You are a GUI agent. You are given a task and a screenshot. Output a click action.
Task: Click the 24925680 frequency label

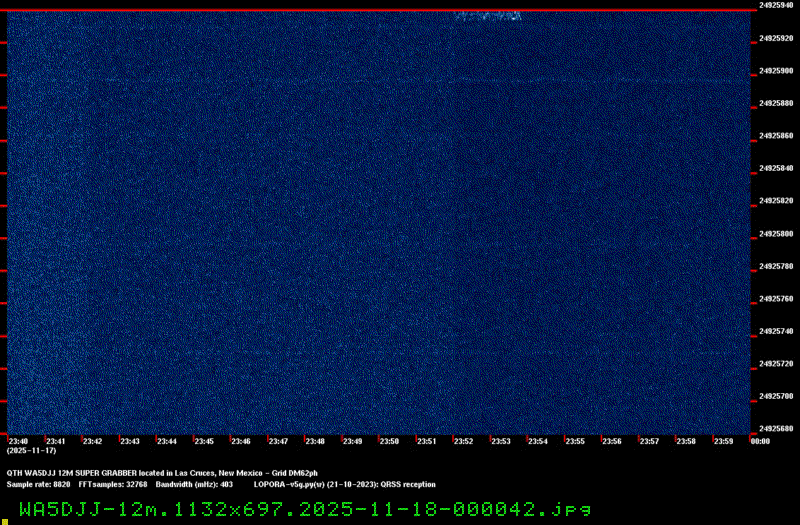click(x=776, y=429)
